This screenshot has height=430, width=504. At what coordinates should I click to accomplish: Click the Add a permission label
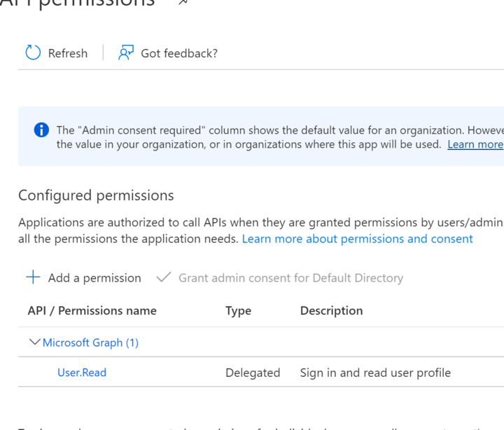click(94, 278)
